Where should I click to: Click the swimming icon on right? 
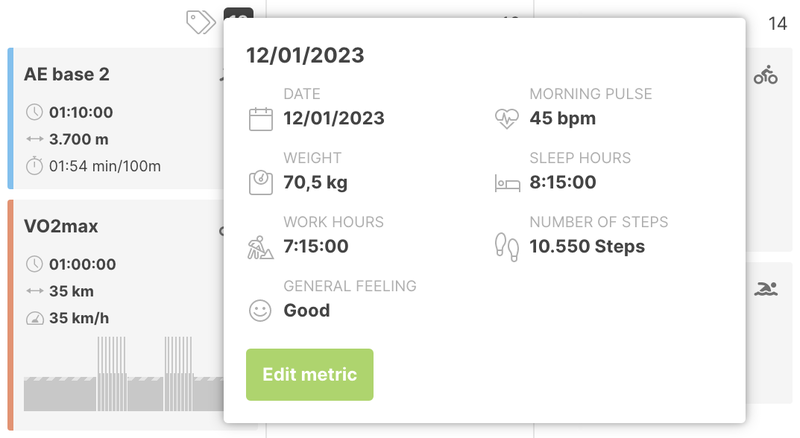tap(766, 289)
